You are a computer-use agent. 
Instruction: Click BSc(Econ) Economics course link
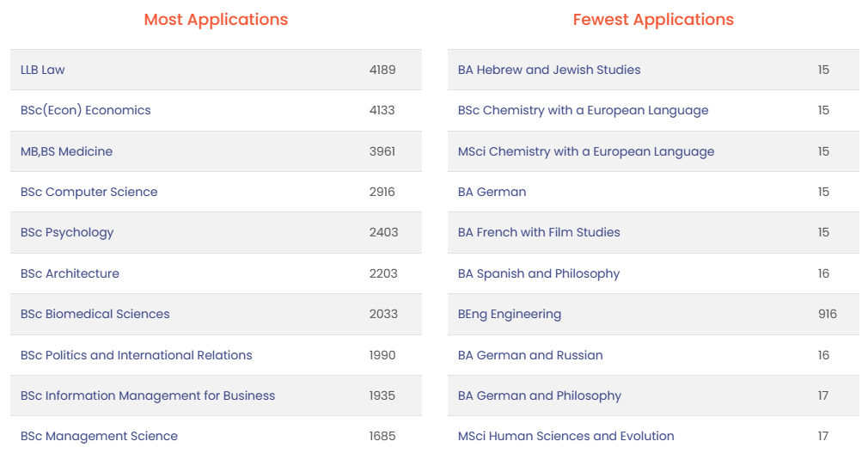click(x=86, y=110)
